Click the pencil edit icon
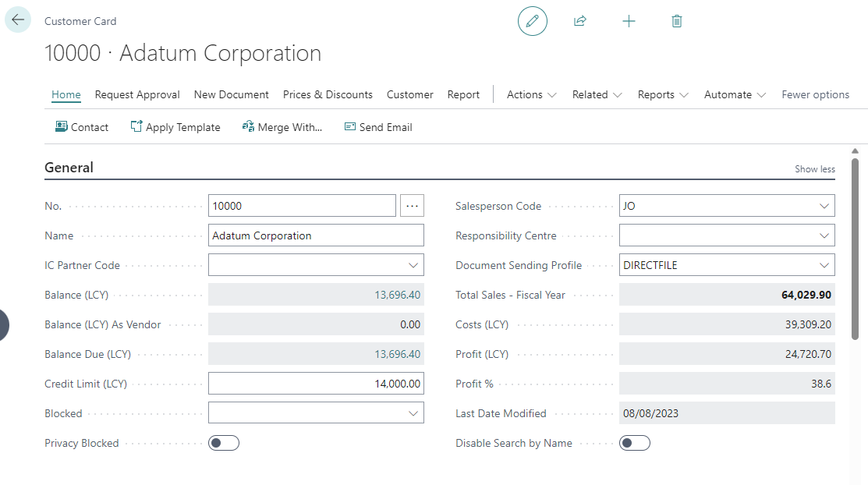This screenshot has width=868, height=485. (x=533, y=21)
